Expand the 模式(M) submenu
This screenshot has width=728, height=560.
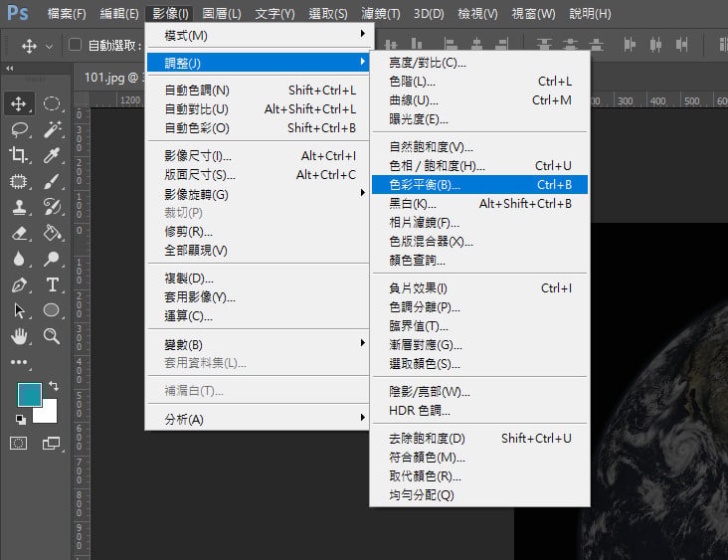[x=257, y=35]
